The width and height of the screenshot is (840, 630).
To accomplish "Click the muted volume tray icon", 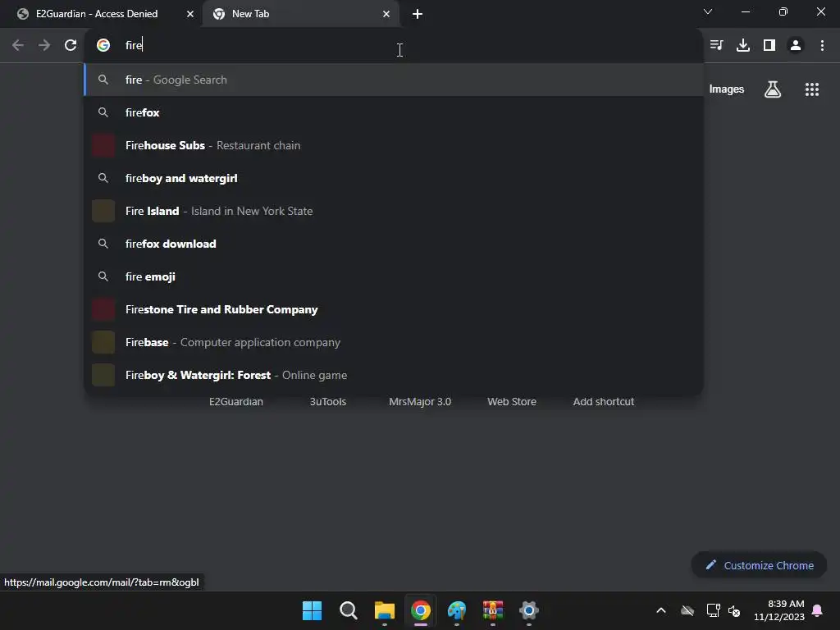I will [x=734, y=610].
